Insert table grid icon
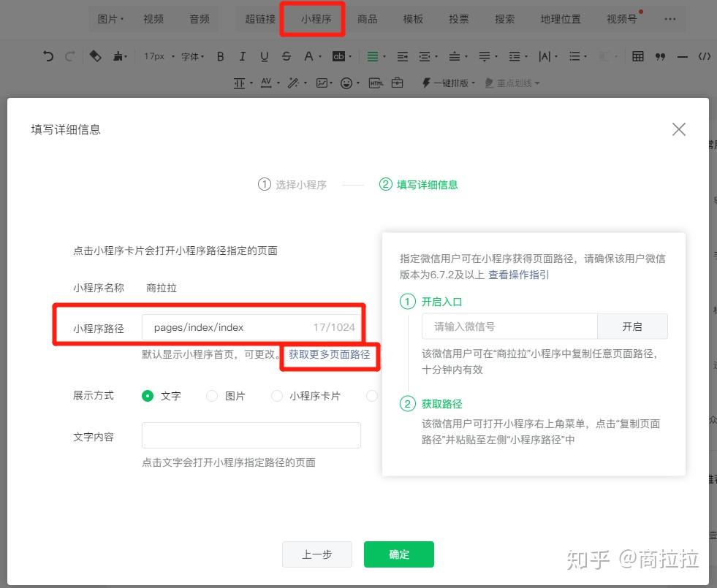717x588 pixels. (637, 56)
